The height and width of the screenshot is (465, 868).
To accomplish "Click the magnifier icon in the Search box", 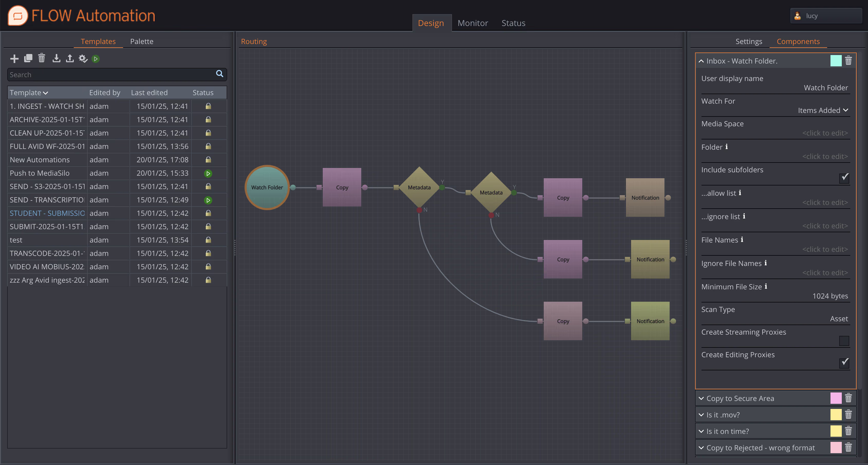I will click(x=219, y=74).
